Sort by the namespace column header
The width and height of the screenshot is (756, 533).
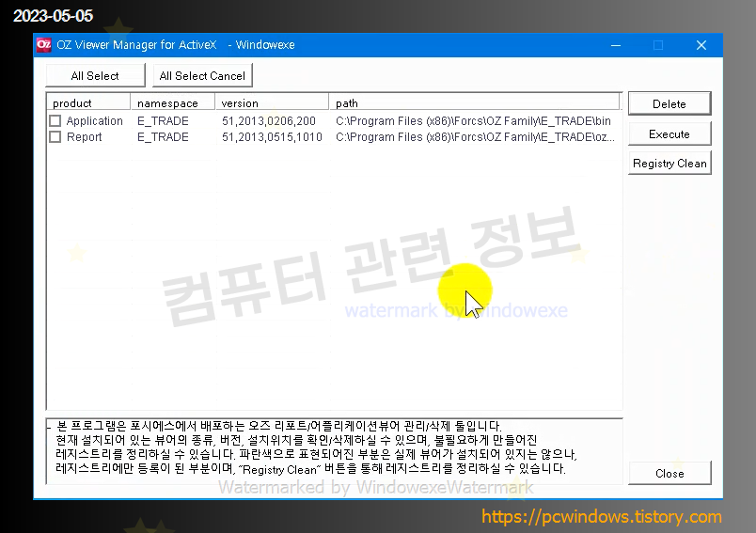point(173,103)
